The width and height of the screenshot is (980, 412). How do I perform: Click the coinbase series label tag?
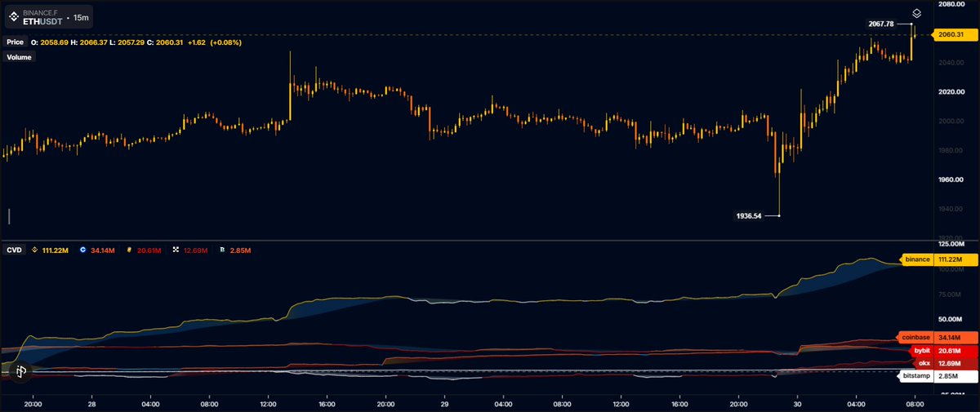[915, 337]
